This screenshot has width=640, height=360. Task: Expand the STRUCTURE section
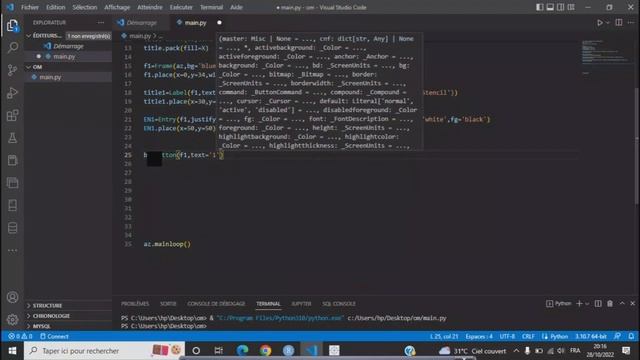(x=68, y=306)
